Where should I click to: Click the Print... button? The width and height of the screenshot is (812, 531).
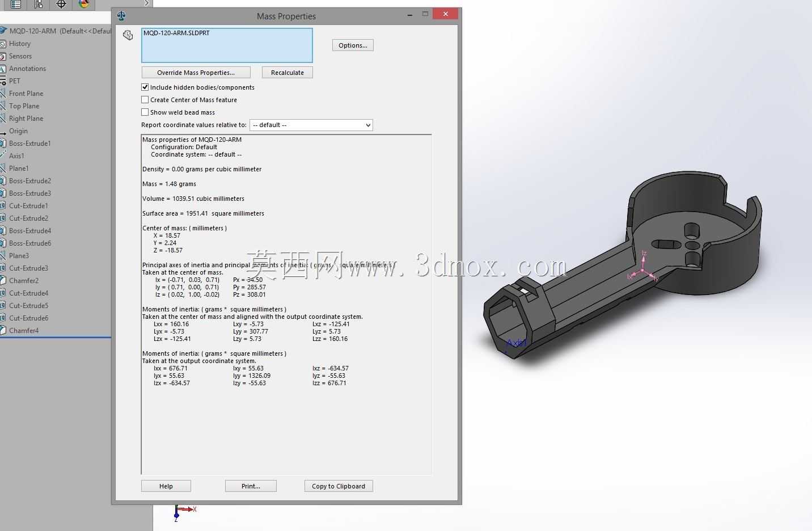tap(251, 486)
